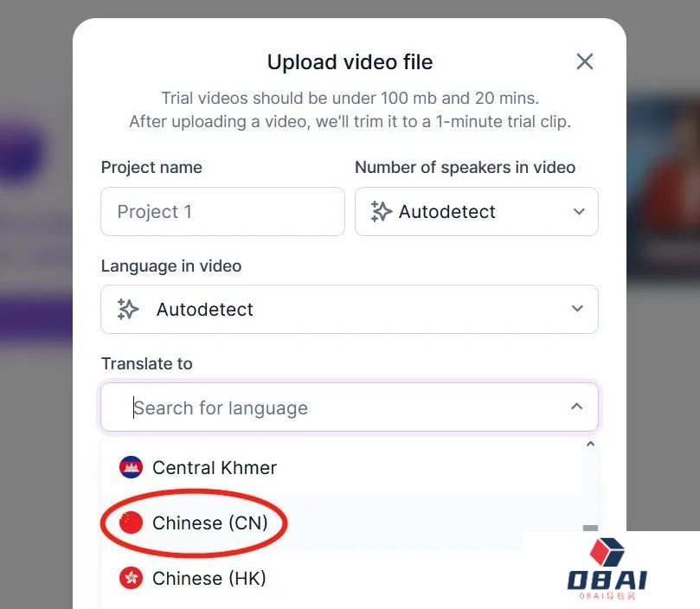Select Central Khmer from the list
The width and height of the screenshot is (700, 609).
[342, 467]
